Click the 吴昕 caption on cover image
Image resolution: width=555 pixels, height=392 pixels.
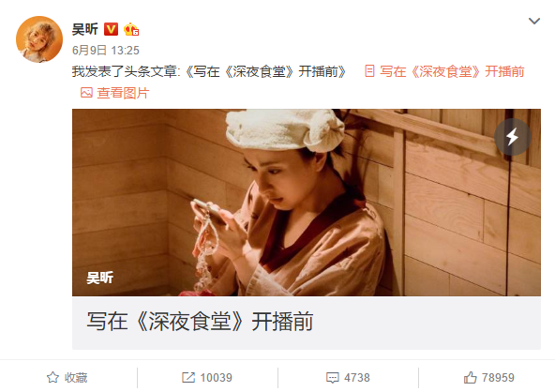point(99,278)
